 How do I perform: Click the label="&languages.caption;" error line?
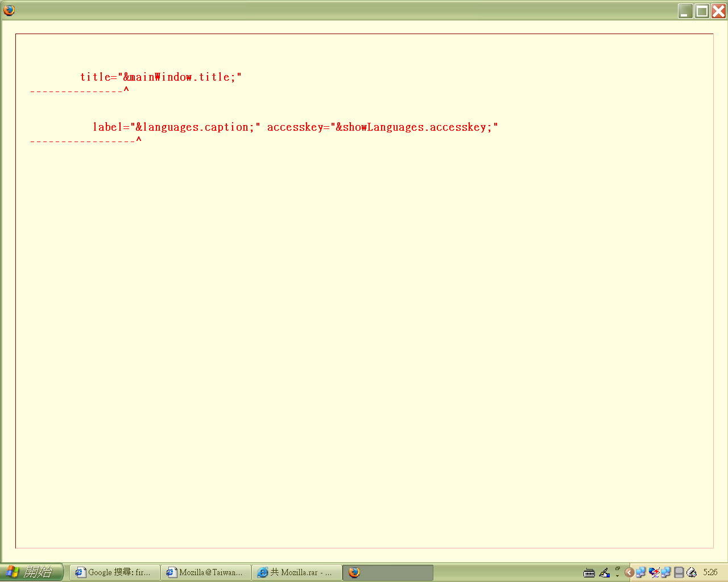coord(295,127)
